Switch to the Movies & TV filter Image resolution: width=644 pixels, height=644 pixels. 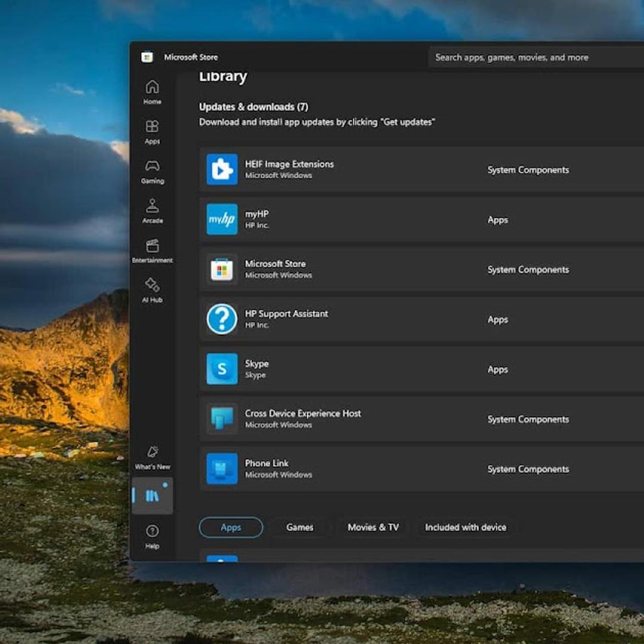pos(373,527)
